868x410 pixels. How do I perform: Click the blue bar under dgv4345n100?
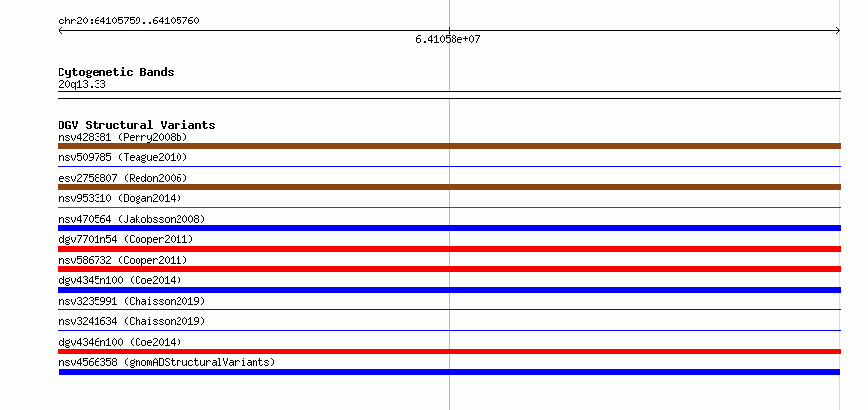[x=449, y=290]
